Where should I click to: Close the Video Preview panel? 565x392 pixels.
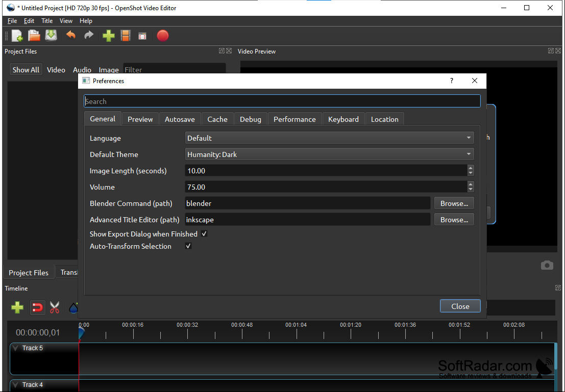pyautogui.click(x=558, y=51)
